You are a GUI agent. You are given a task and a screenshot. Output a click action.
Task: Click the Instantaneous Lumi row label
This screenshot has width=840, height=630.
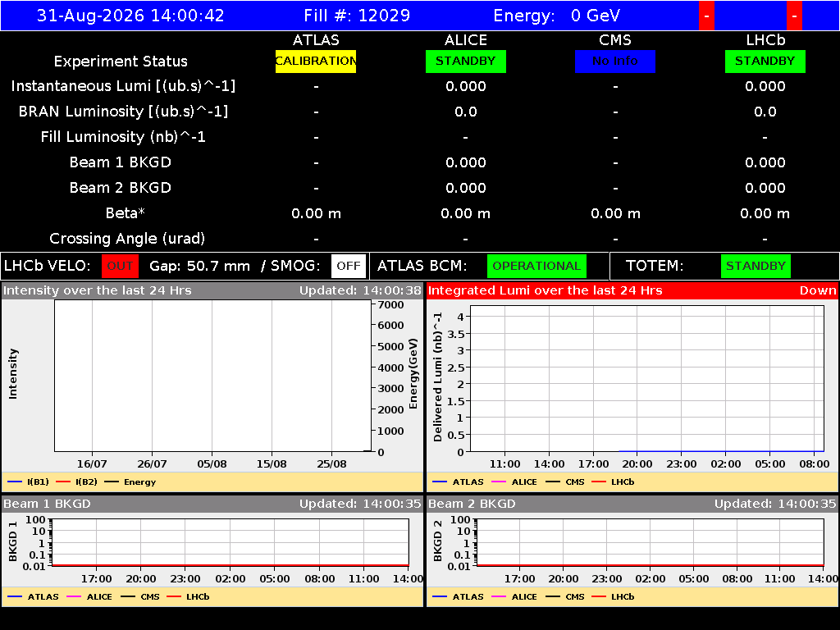(123, 86)
